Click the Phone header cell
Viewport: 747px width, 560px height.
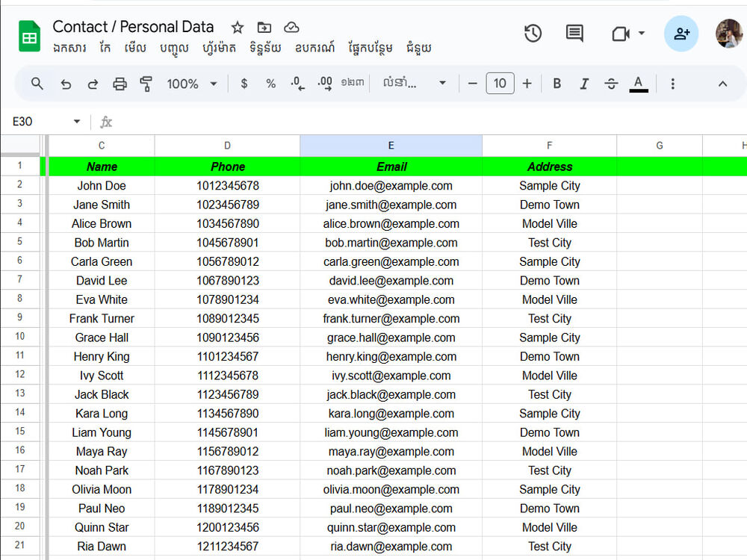227,167
